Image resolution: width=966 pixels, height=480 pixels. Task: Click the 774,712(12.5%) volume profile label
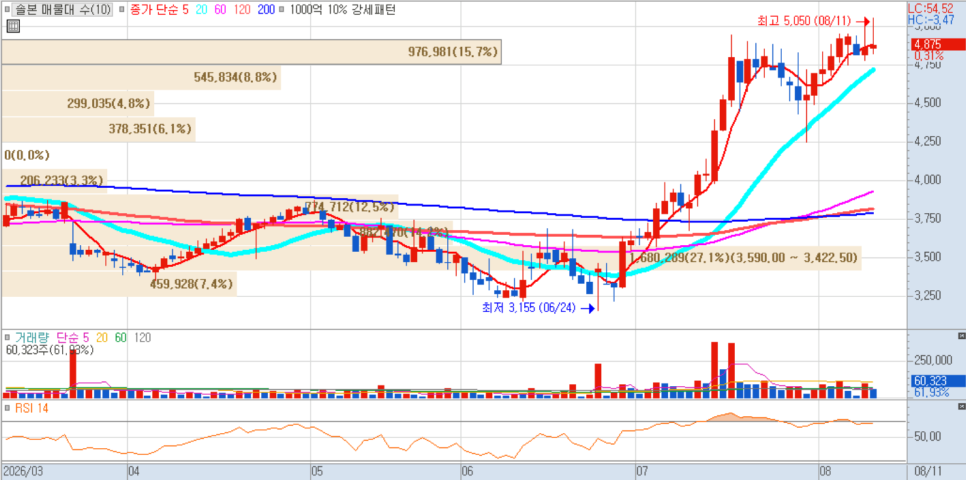(350, 206)
